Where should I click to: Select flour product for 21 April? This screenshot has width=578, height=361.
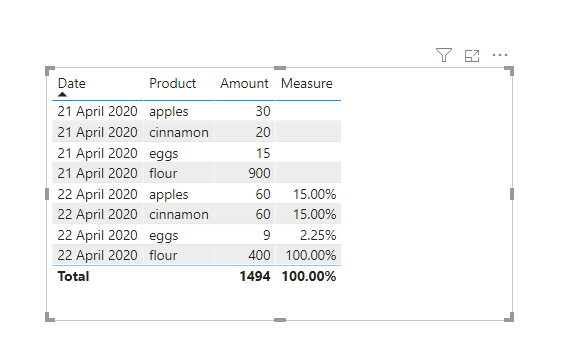click(163, 173)
